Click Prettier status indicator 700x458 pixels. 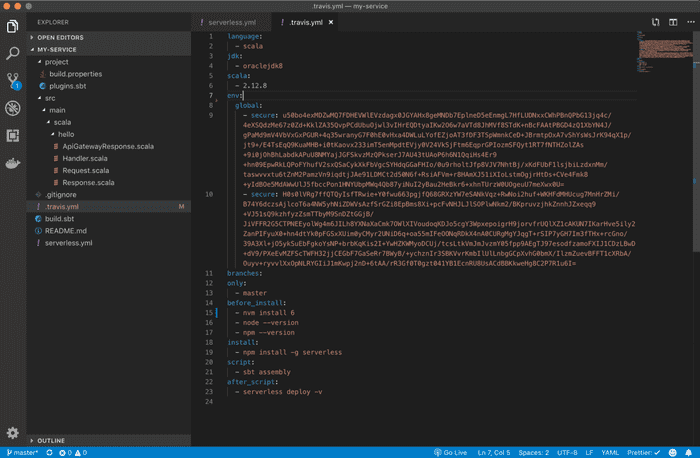point(643,453)
